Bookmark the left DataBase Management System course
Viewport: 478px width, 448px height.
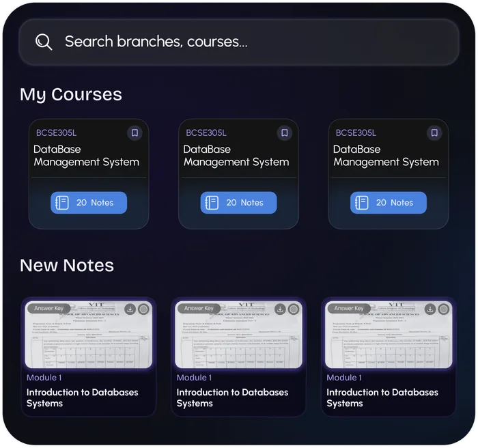click(x=135, y=133)
